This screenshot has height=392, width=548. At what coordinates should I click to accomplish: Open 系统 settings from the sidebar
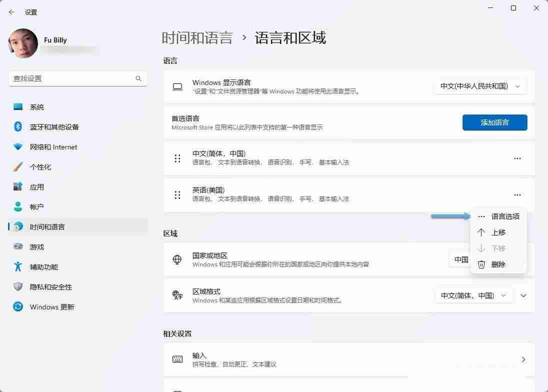pyautogui.click(x=36, y=106)
